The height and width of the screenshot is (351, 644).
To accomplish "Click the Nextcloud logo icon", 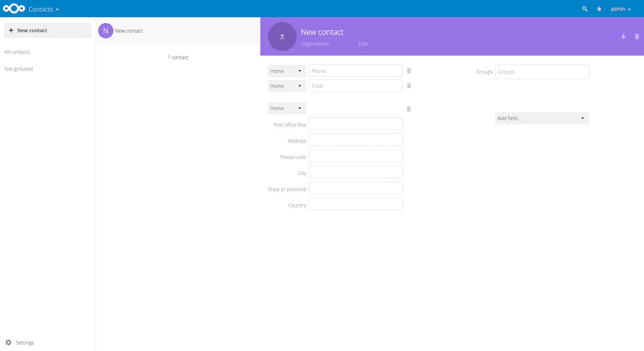I will [x=14, y=9].
